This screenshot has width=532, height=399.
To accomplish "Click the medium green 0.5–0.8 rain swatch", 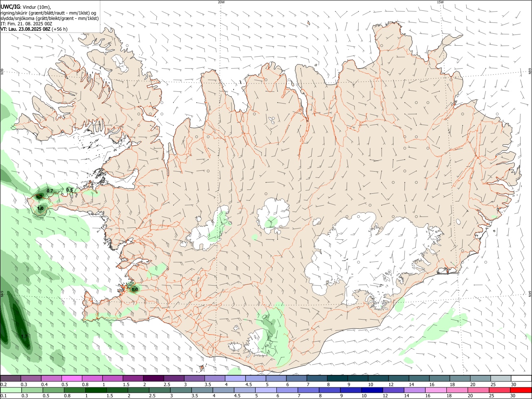I will 53,390.
